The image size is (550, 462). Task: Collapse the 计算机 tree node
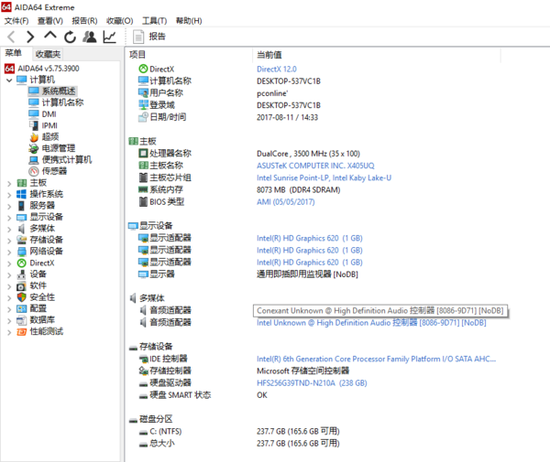click(x=9, y=80)
